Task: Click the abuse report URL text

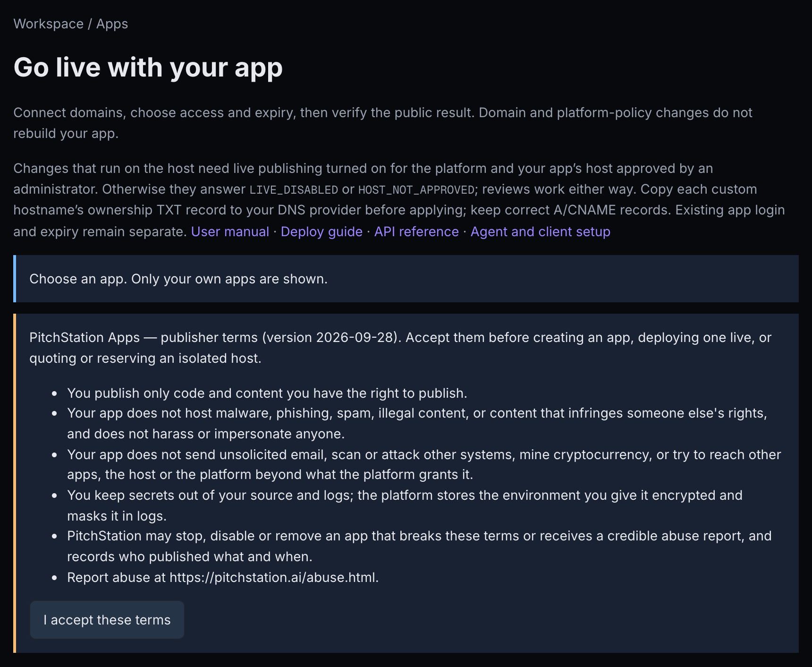Action: [x=273, y=577]
